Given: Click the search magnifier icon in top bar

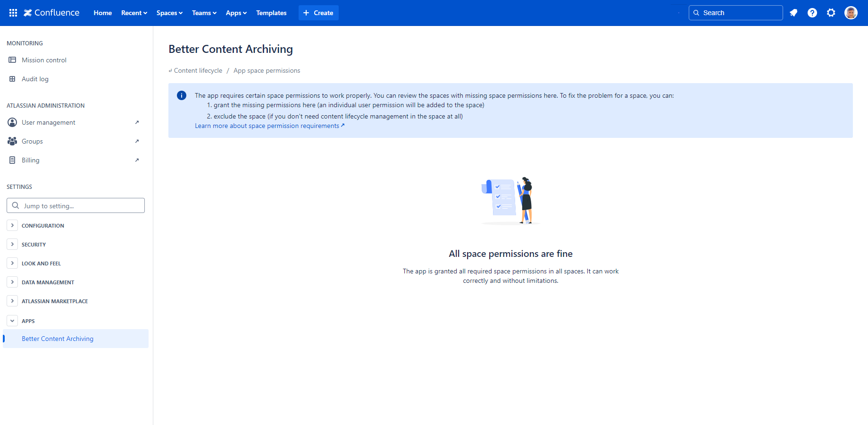Looking at the screenshot, I should tap(696, 13).
